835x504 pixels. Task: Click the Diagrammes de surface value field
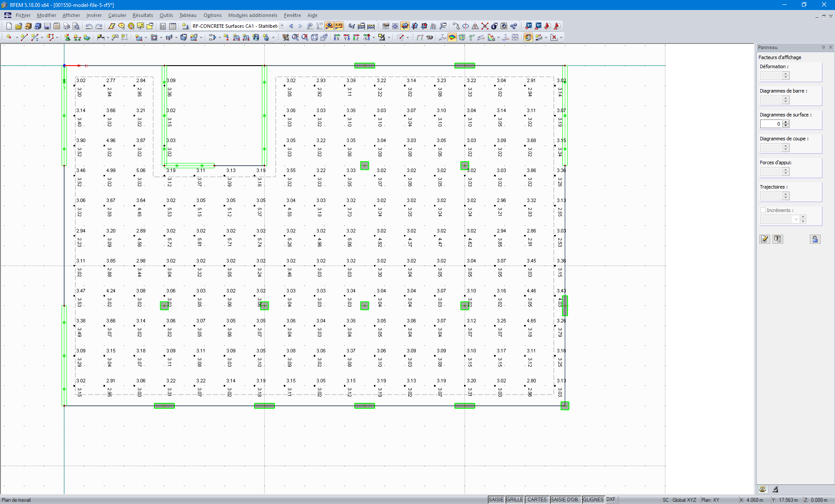pyautogui.click(x=771, y=124)
